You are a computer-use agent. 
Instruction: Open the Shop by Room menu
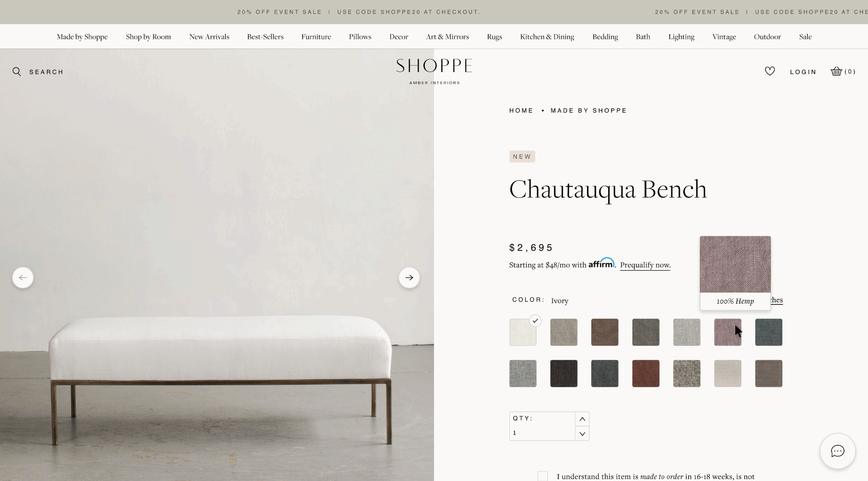coord(148,37)
